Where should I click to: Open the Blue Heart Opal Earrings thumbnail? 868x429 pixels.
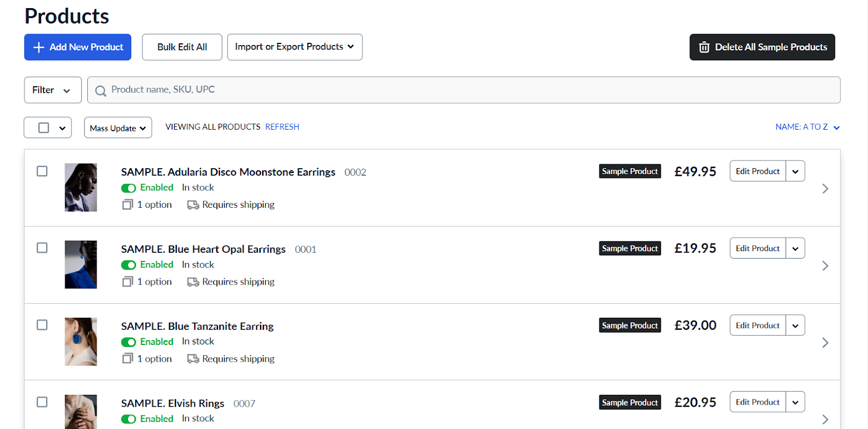tap(81, 265)
